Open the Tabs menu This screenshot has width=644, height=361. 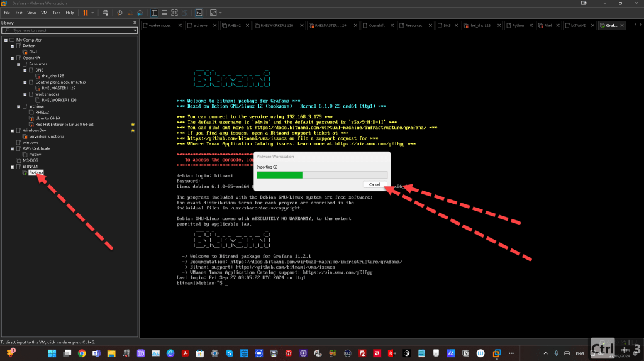(x=56, y=13)
